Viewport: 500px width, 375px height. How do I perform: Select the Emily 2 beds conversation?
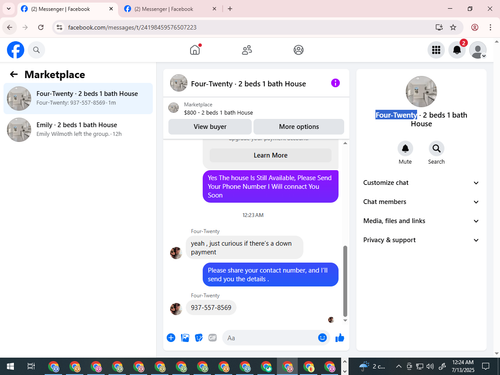point(78,130)
